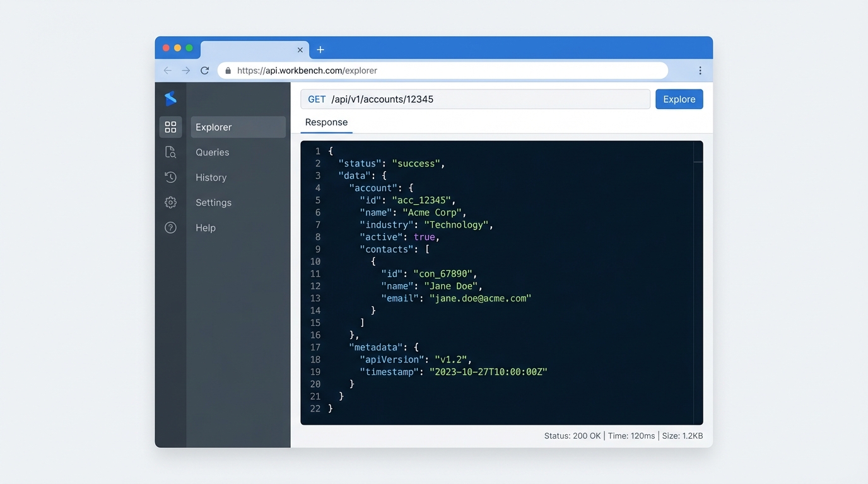Image resolution: width=868 pixels, height=484 pixels.
Task: Open the Queries section from the sidebar label
Action: point(212,152)
